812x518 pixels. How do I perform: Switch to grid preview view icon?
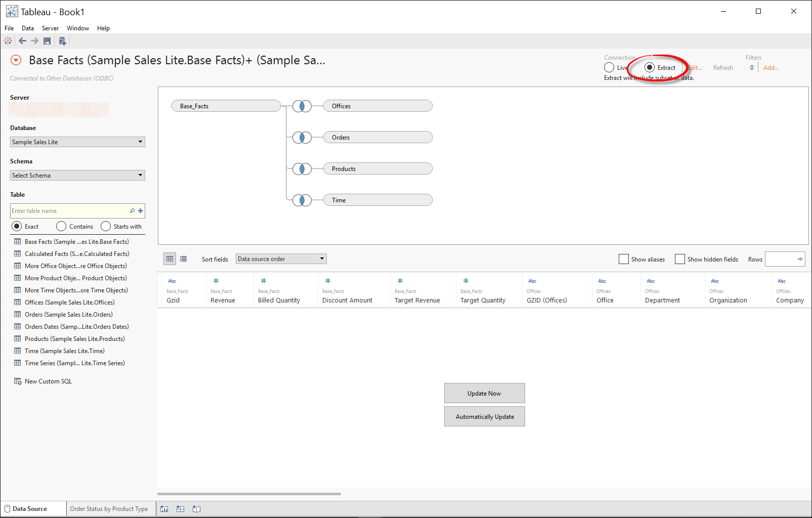[x=170, y=259]
